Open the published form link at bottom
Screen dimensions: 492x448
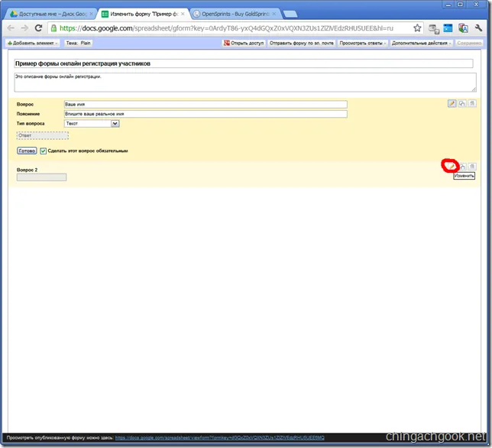pos(220,437)
